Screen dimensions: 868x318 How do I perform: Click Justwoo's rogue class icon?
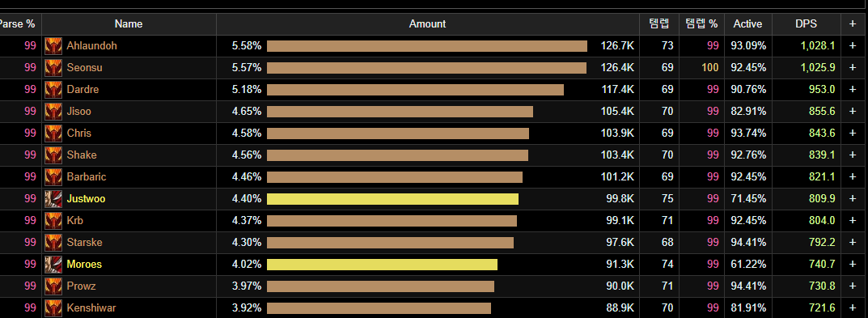tap(53, 199)
